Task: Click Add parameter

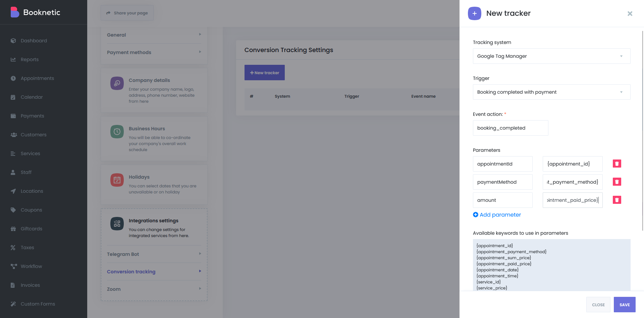Action: (x=497, y=215)
